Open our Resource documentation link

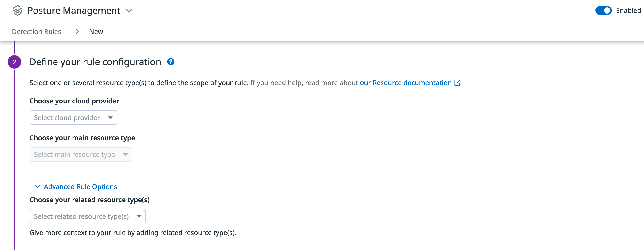coord(405,83)
